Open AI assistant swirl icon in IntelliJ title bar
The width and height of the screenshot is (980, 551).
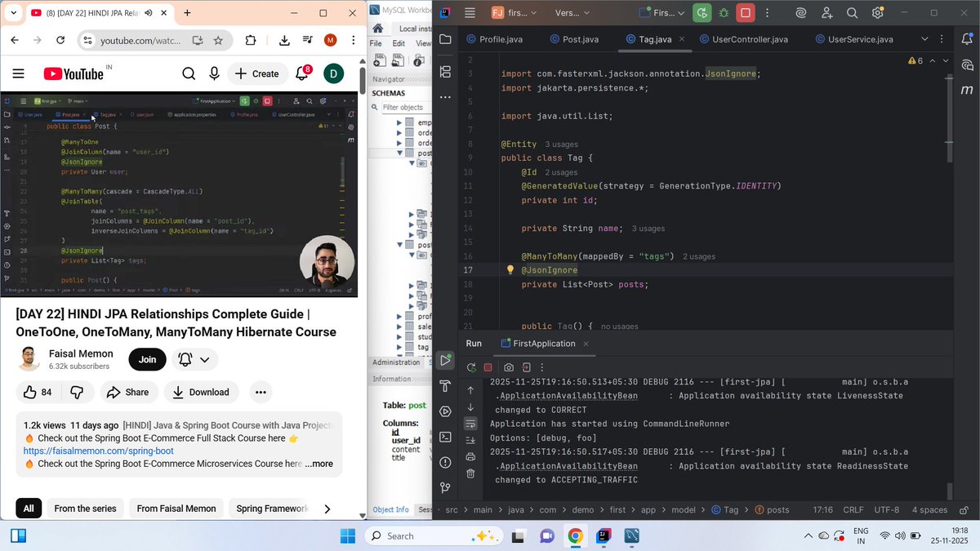point(801,13)
